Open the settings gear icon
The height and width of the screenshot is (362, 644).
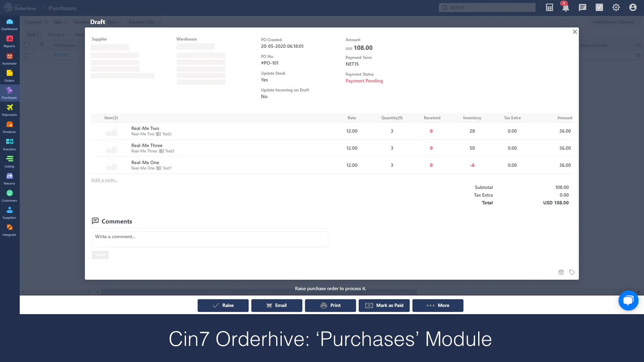(x=616, y=7)
